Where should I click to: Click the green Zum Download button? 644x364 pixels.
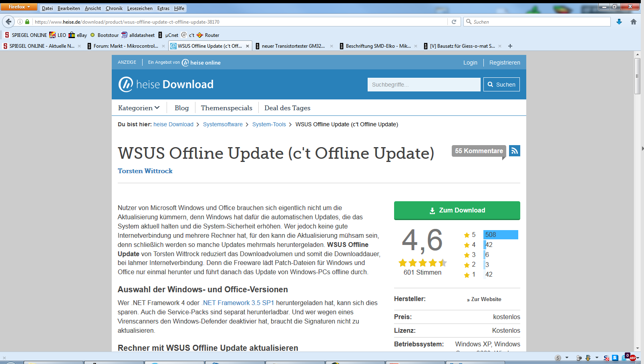pyautogui.click(x=457, y=210)
